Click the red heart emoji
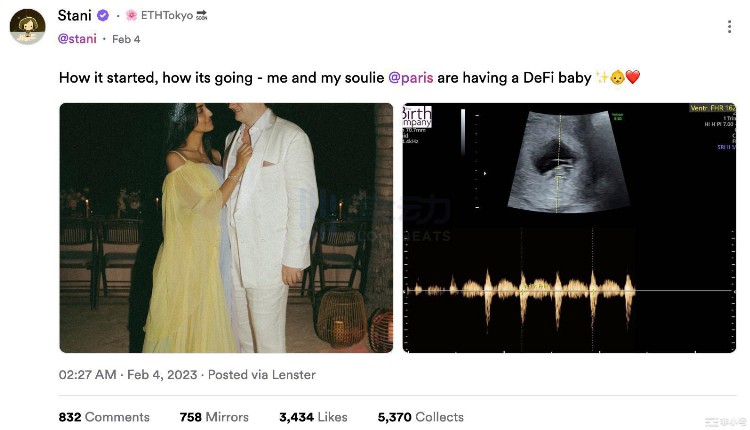 point(632,77)
